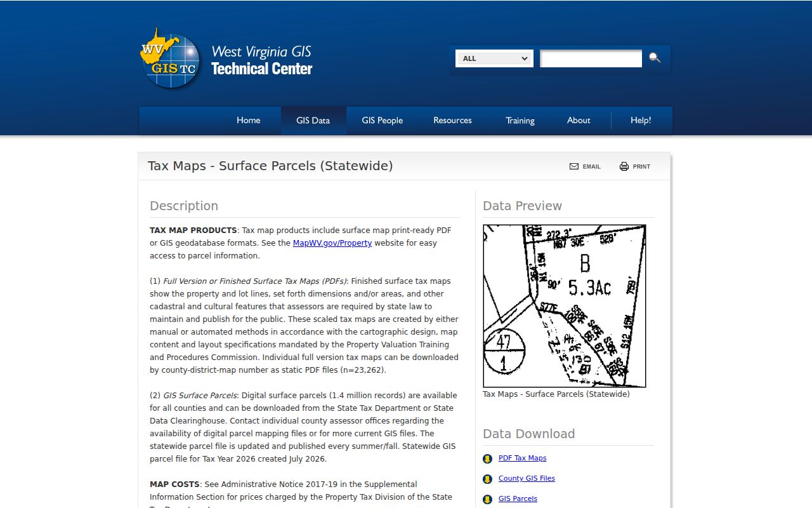Click the email envelope icon
Image resolution: width=812 pixels, height=508 pixels.
point(574,166)
